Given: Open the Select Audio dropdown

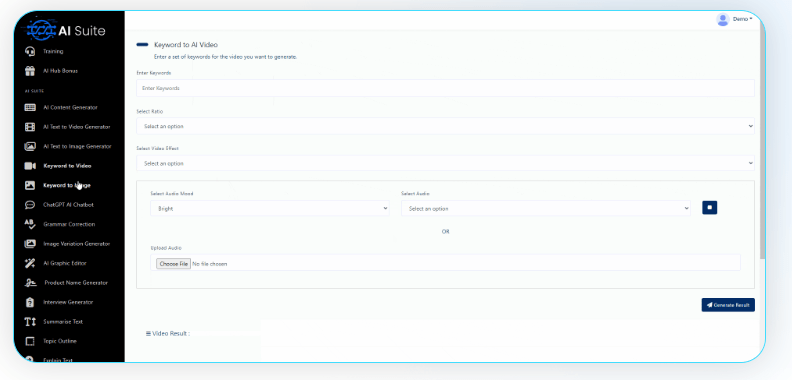Looking at the screenshot, I should point(546,208).
